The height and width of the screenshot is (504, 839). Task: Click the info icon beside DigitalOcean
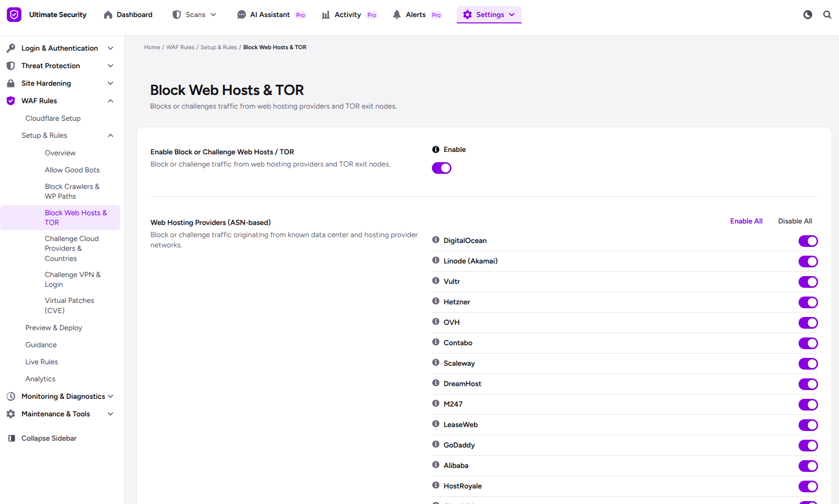click(436, 240)
